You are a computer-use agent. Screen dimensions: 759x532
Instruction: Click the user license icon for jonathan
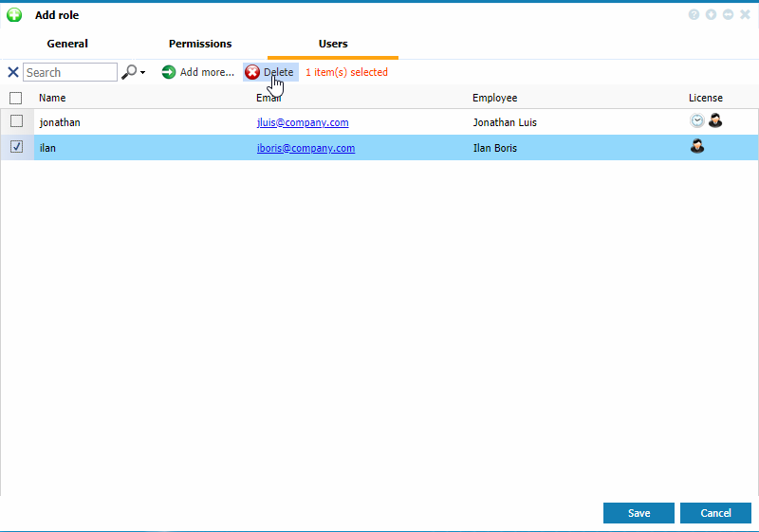(x=715, y=121)
